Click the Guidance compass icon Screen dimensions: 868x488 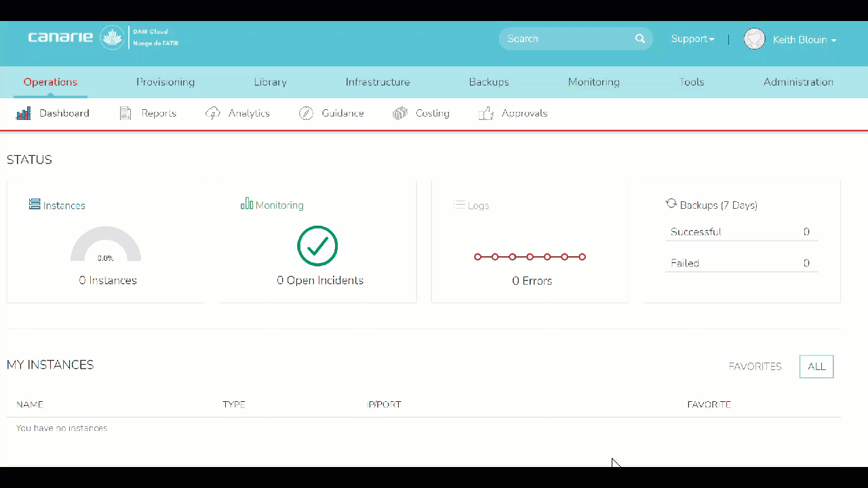click(x=307, y=113)
